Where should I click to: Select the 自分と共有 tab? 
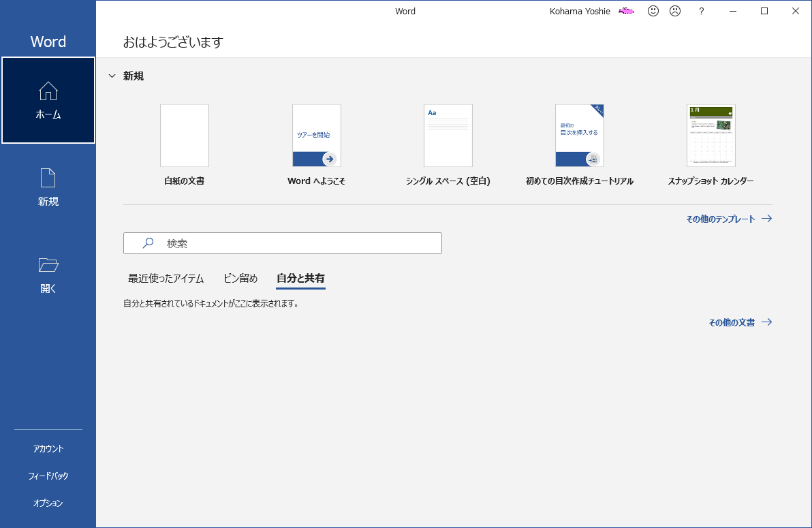click(300, 278)
